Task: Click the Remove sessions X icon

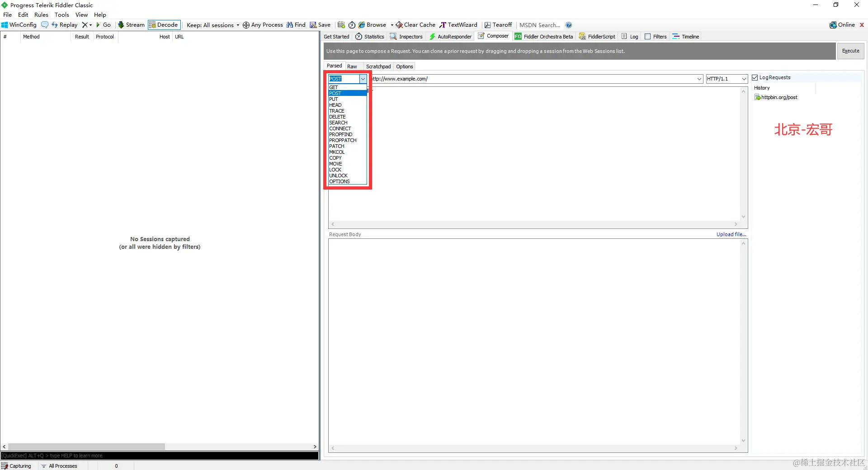Action: 85,25
